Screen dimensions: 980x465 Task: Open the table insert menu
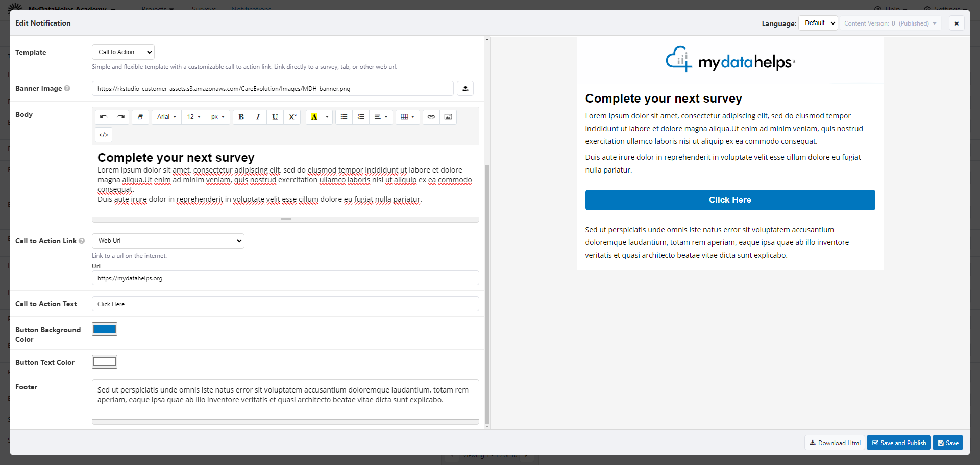click(x=407, y=117)
